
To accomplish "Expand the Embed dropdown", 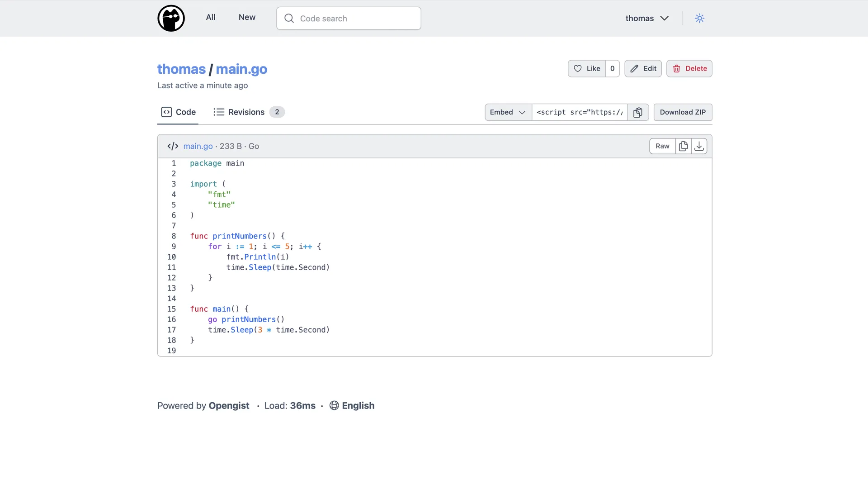I will (508, 112).
